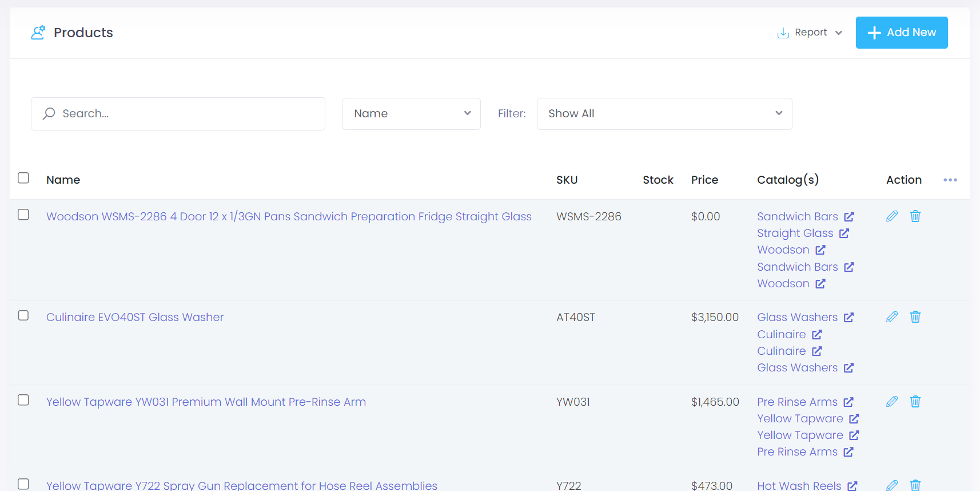Click SKU value WSMS-2286

pos(589,216)
